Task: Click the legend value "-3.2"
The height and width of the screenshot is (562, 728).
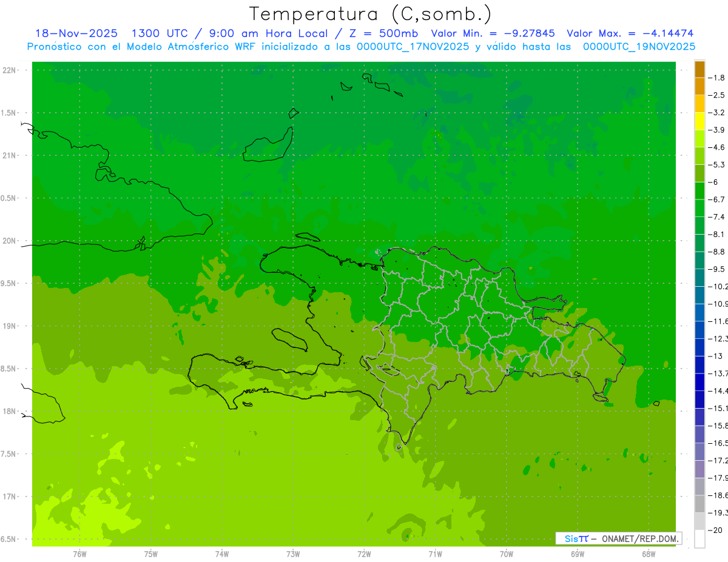Action: 718,113
